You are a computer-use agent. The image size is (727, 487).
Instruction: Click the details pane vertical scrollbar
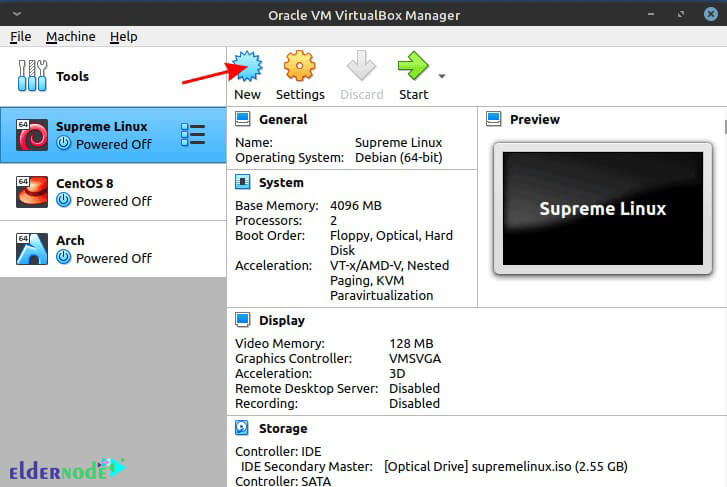tap(725, 126)
